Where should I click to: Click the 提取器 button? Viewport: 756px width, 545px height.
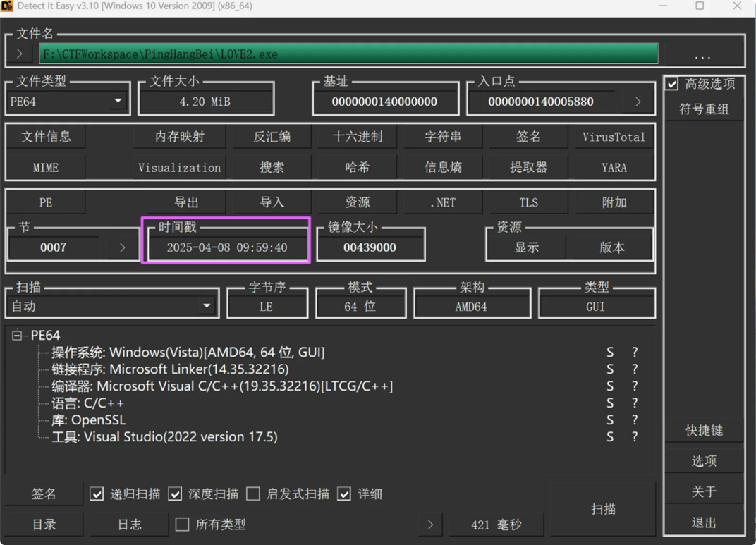click(528, 168)
